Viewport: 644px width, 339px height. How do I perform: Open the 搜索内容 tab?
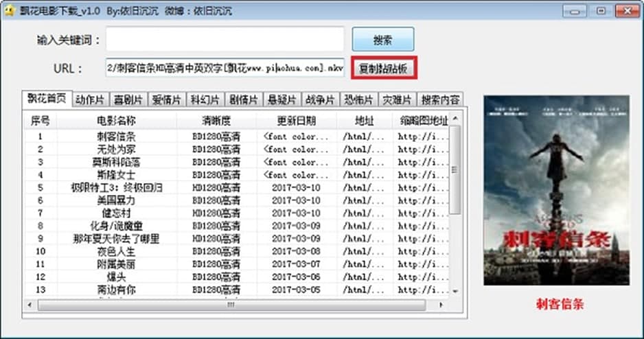coord(440,100)
